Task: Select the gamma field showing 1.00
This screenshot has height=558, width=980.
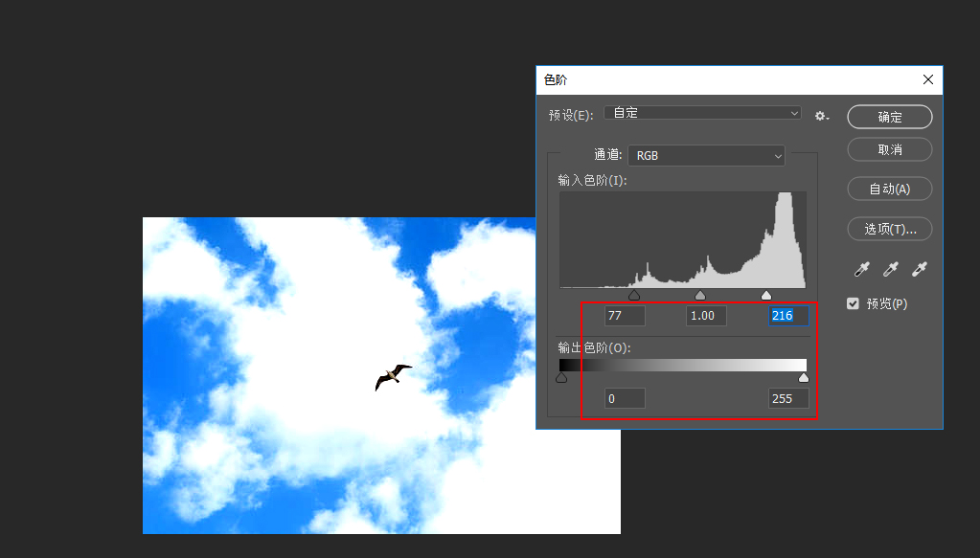Action: click(x=705, y=316)
